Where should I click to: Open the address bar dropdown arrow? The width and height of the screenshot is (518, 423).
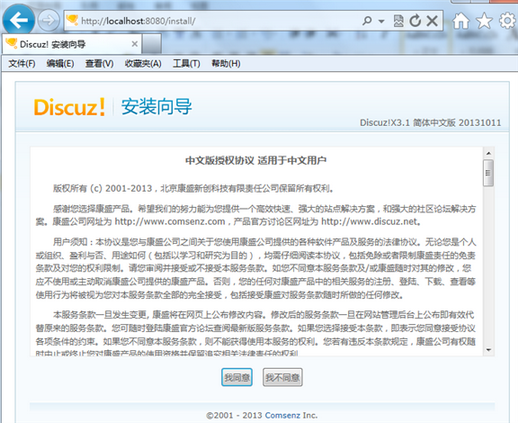point(381,21)
